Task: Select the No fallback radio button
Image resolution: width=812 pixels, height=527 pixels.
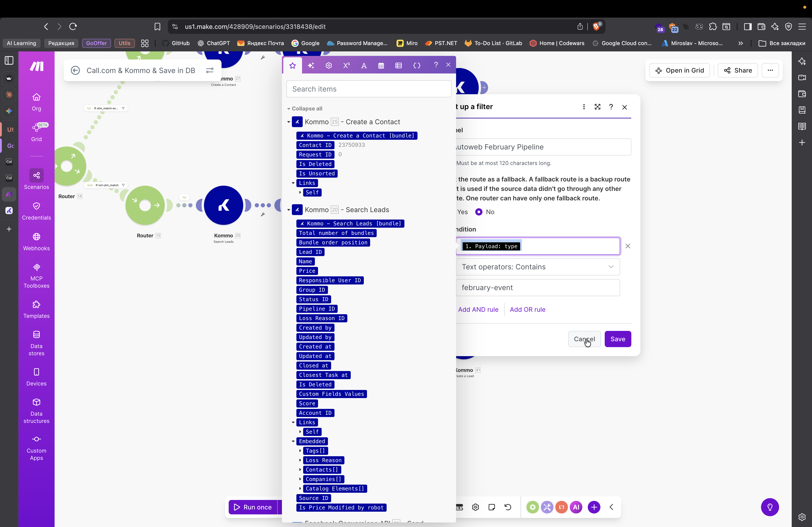Action: click(x=479, y=212)
